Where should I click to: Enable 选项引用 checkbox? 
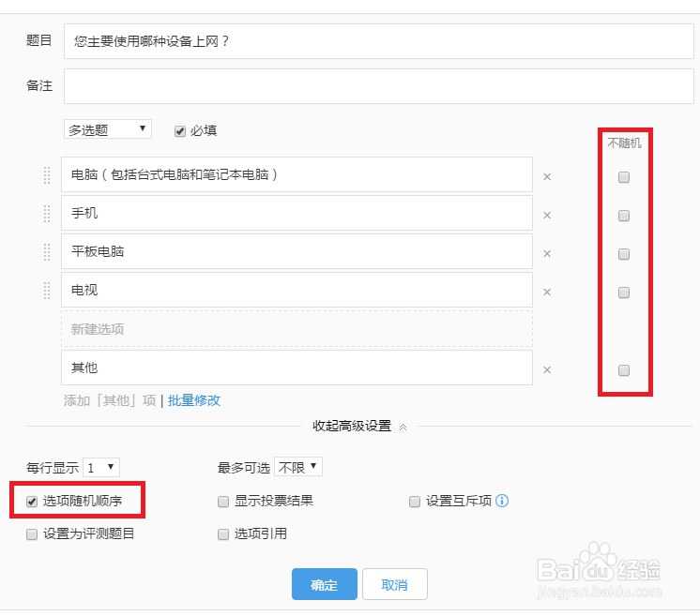pyautogui.click(x=223, y=533)
